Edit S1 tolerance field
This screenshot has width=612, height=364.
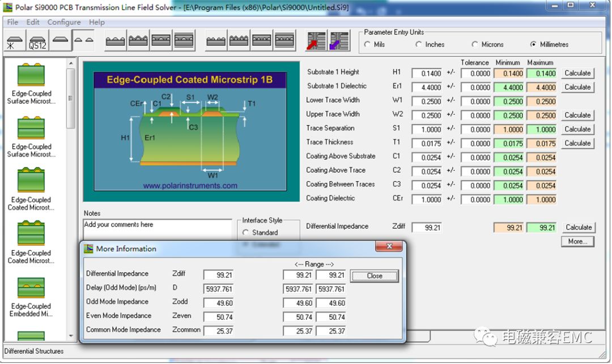click(476, 130)
